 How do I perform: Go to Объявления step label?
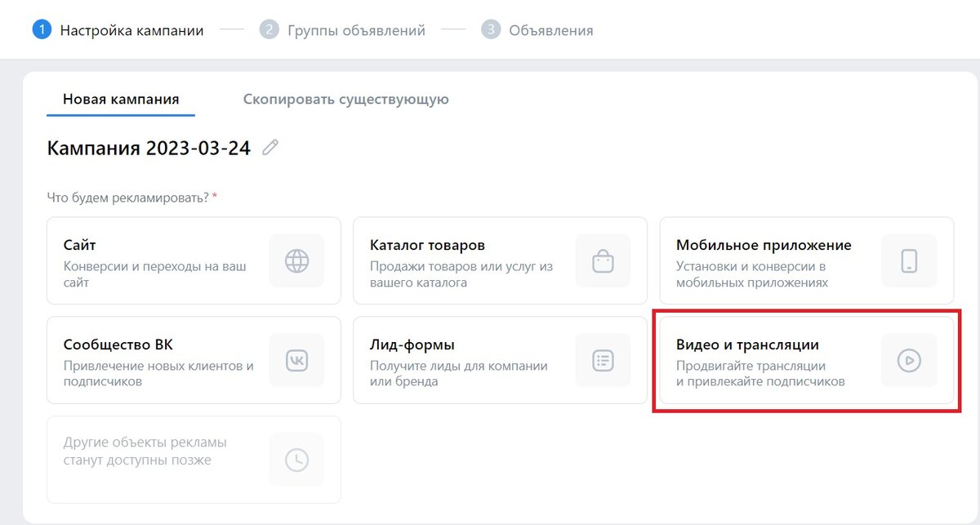coord(551,31)
